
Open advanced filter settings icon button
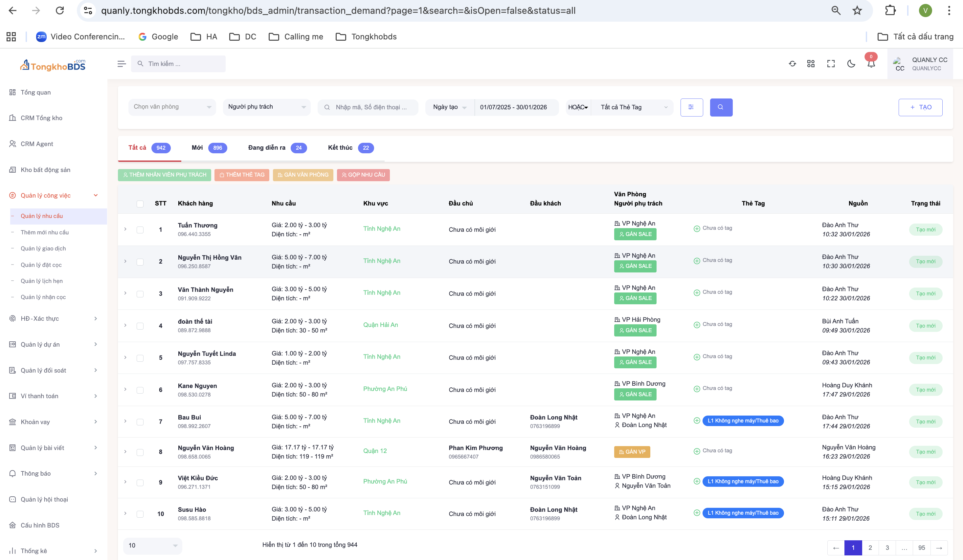(x=691, y=107)
